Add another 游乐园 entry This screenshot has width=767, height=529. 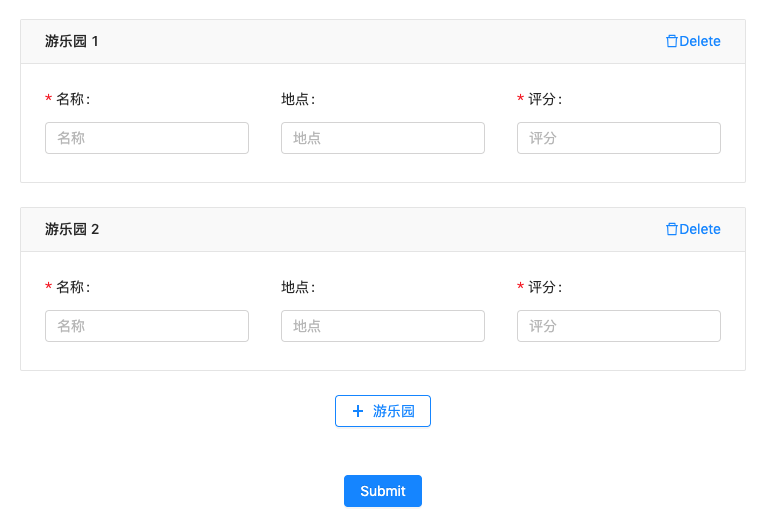coord(383,411)
